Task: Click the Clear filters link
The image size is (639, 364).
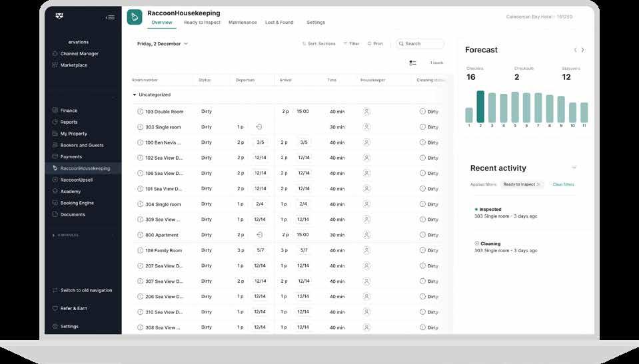Action: coord(563,184)
